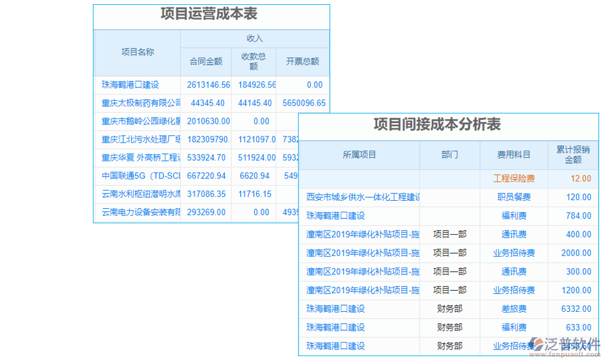Select the 福利费 expense showing 784.00
The height and width of the screenshot is (364, 607).
514,216
